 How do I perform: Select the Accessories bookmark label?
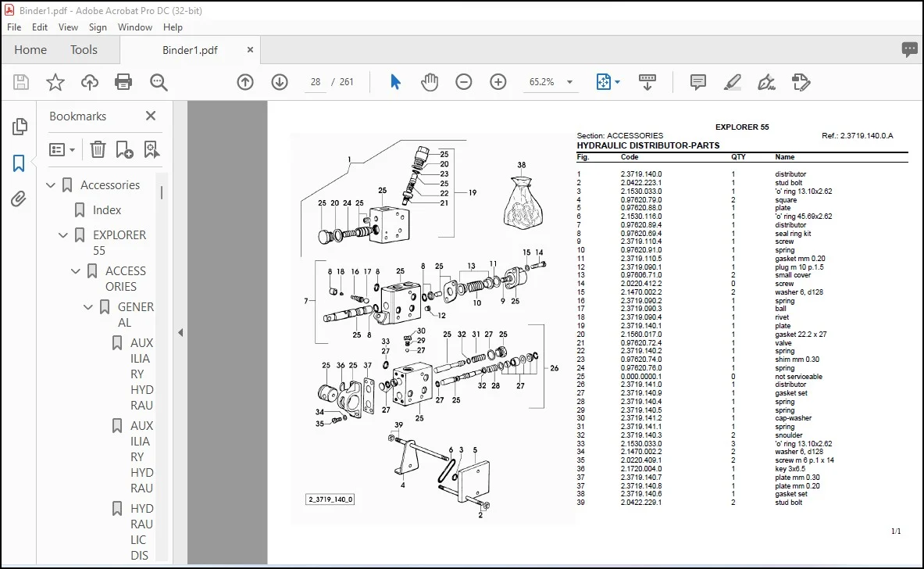pyautogui.click(x=110, y=185)
